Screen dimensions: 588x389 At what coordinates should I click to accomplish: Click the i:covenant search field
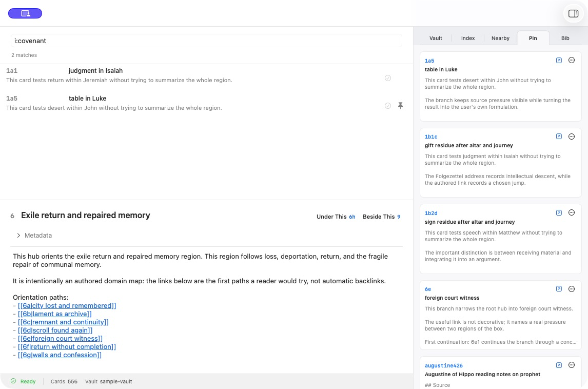pyautogui.click(x=206, y=41)
